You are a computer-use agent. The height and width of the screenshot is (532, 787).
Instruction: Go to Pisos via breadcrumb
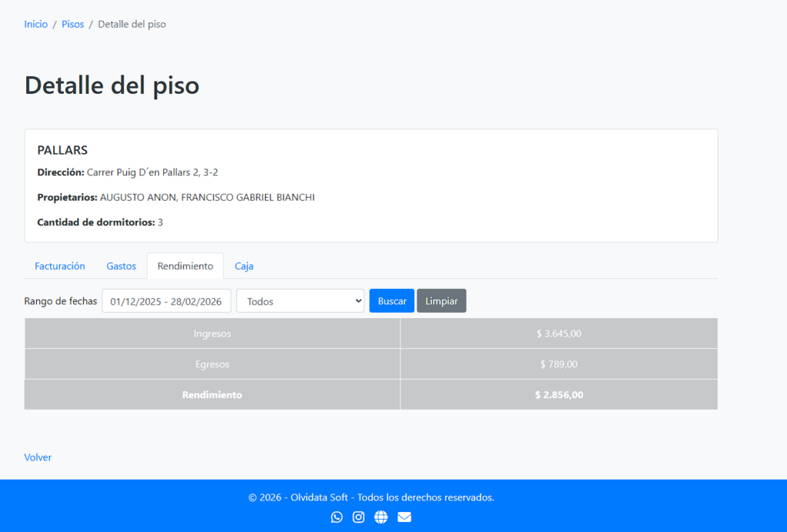point(73,25)
